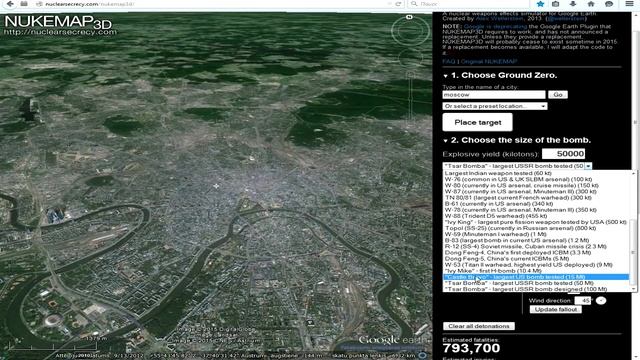Click the dropdown list scrollbar thumb

click(x=633, y=252)
